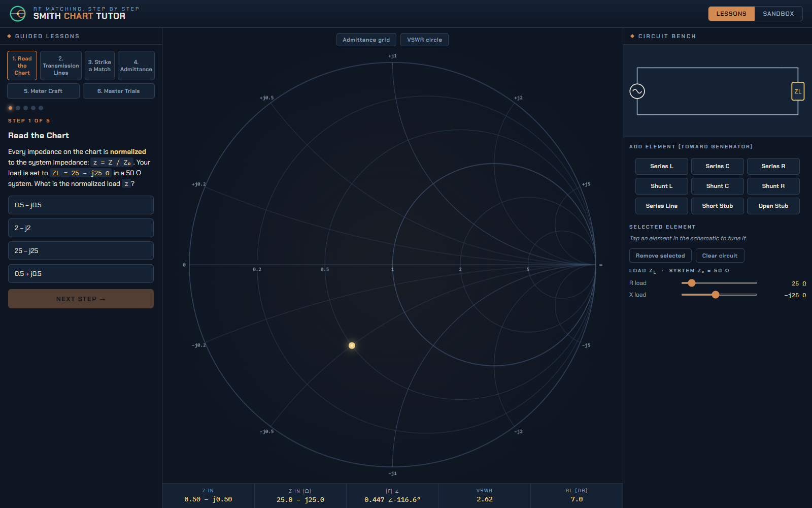Viewport: 812px width, 508px height.
Task: Choose answer 2 – j2
Action: click(x=81, y=228)
